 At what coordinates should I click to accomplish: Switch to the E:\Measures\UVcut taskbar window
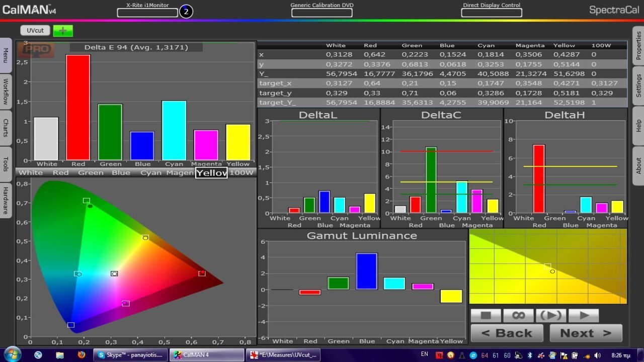click(x=283, y=355)
